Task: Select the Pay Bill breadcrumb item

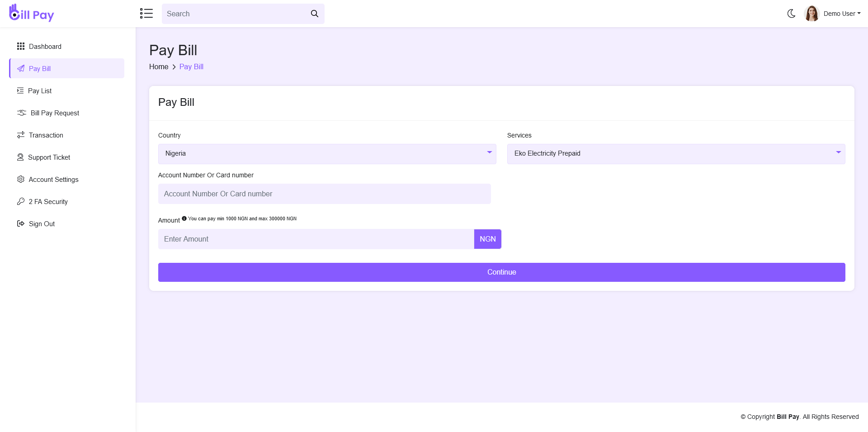Action: pyautogui.click(x=191, y=66)
